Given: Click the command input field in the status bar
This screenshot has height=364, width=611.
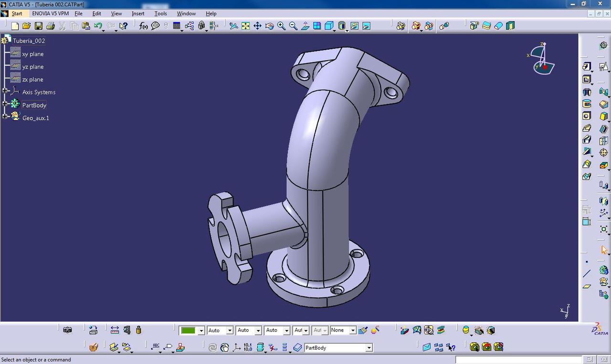Looking at the screenshot, I should point(519,360).
